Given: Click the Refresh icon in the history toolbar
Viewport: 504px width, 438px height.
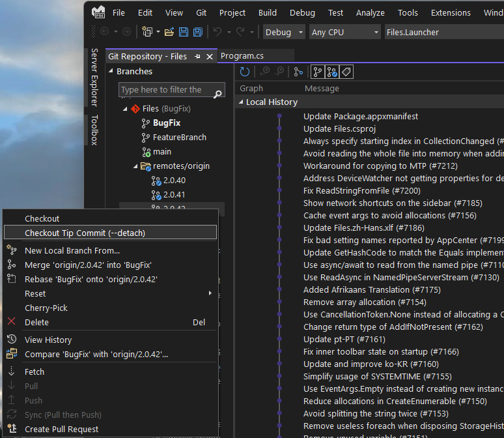Looking at the screenshot, I should 245,72.
